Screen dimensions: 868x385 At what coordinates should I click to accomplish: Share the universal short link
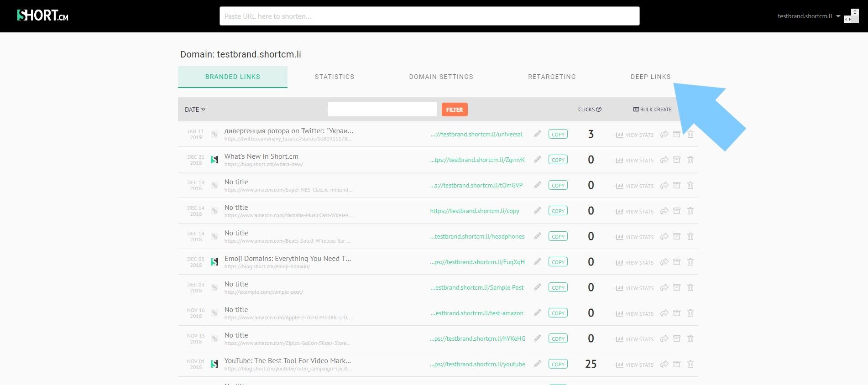click(664, 134)
